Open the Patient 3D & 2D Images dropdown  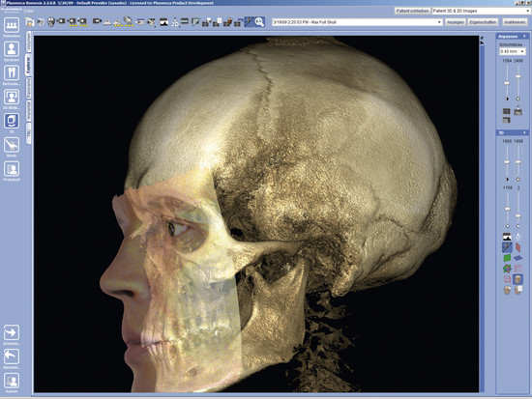pos(481,11)
